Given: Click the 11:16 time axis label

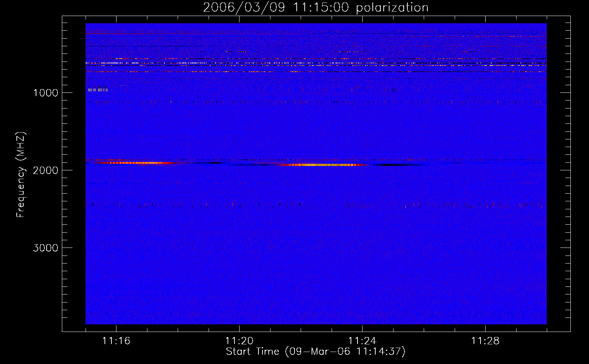Looking at the screenshot, I should [x=116, y=341].
